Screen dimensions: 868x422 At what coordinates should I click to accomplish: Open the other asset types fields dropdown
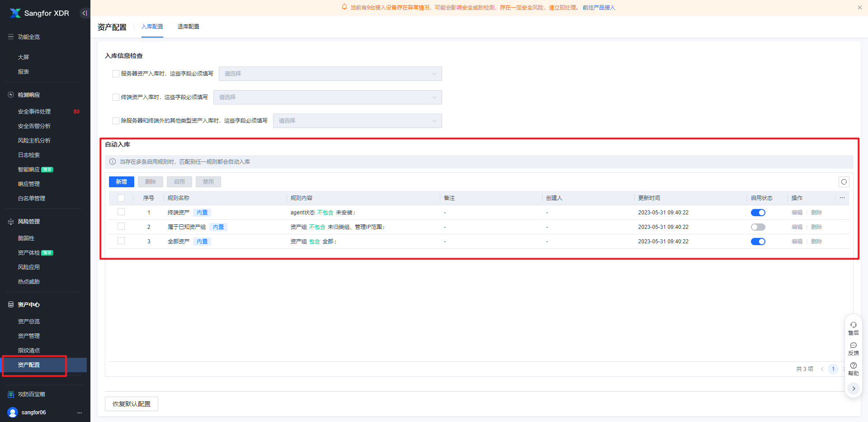pos(357,121)
